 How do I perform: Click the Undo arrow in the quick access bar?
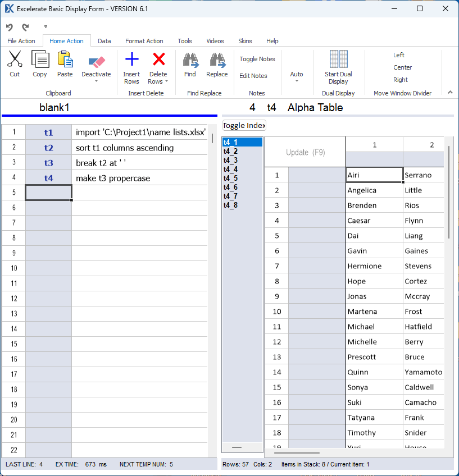(x=10, y=27)
